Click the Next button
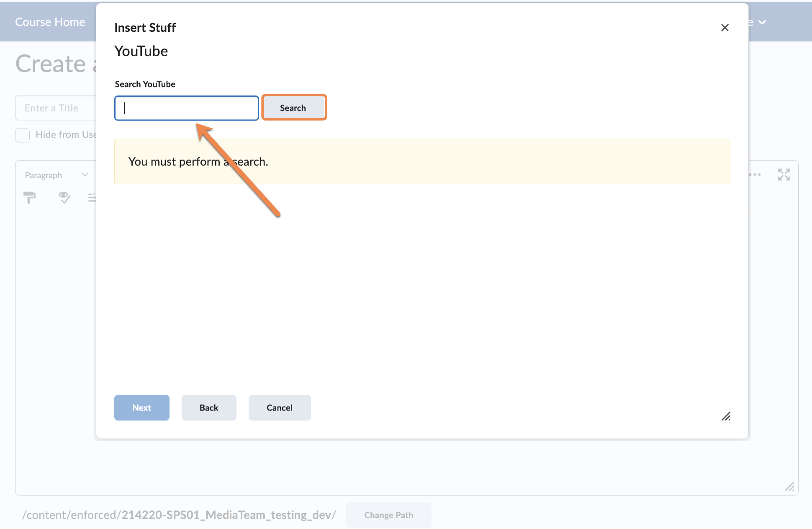 tap(141, 407)
